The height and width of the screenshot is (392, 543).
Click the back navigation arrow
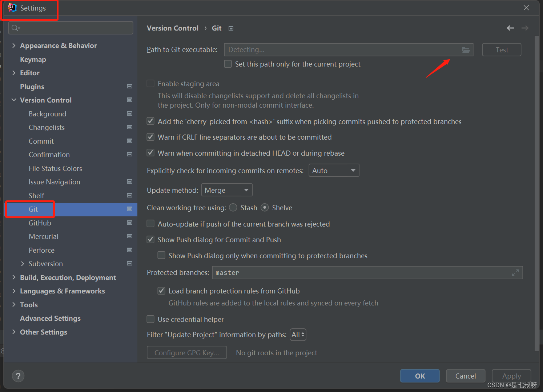510,28
